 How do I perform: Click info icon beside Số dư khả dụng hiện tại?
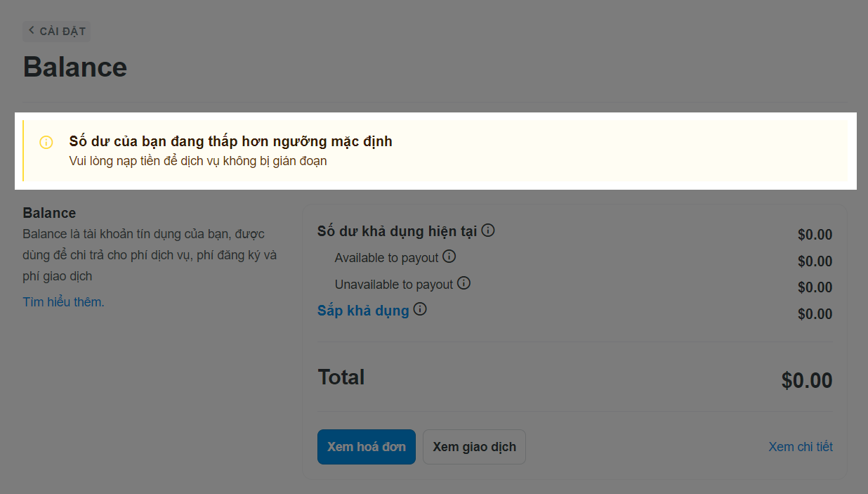coord(488,230)
